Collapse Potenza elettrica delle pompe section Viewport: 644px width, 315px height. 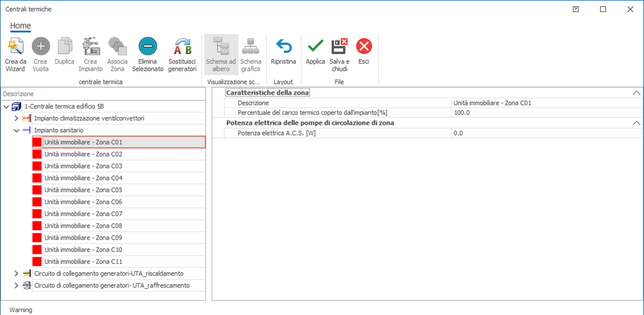click(636, 123)
